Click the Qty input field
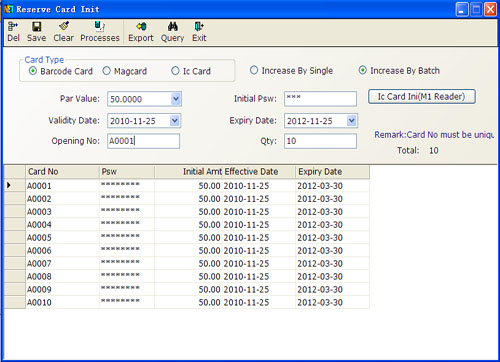The width and height of the screenshot is (500, 362). (x=320, y=141)
